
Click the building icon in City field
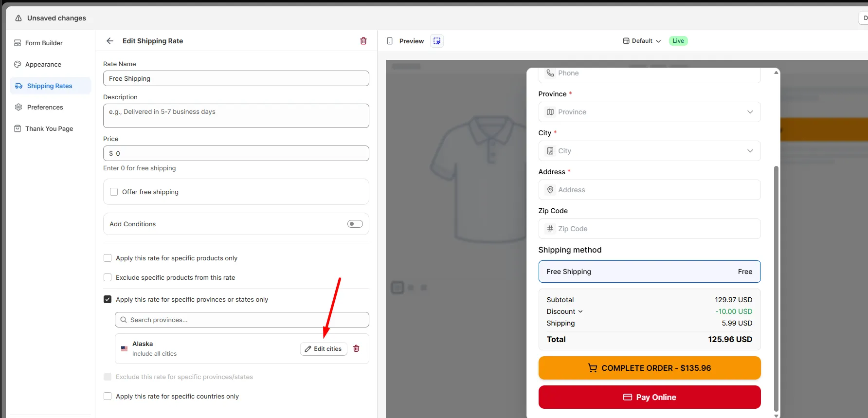point(550,151)
